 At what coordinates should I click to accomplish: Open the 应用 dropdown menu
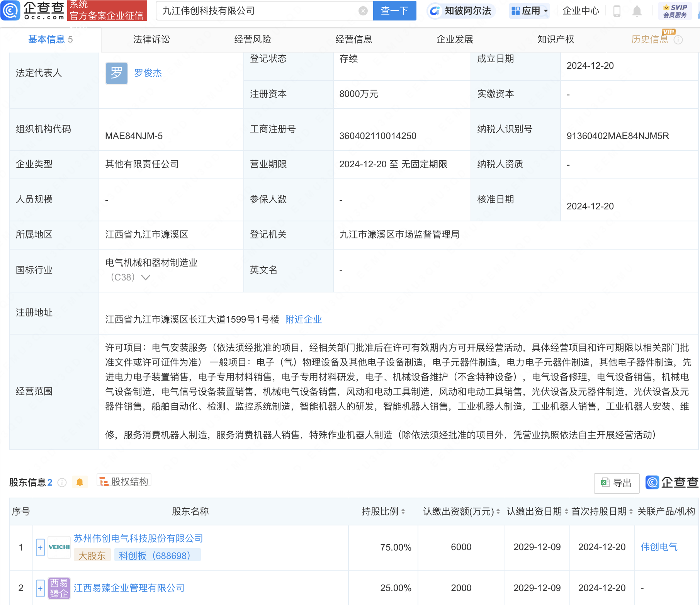[x=529, y=11]
